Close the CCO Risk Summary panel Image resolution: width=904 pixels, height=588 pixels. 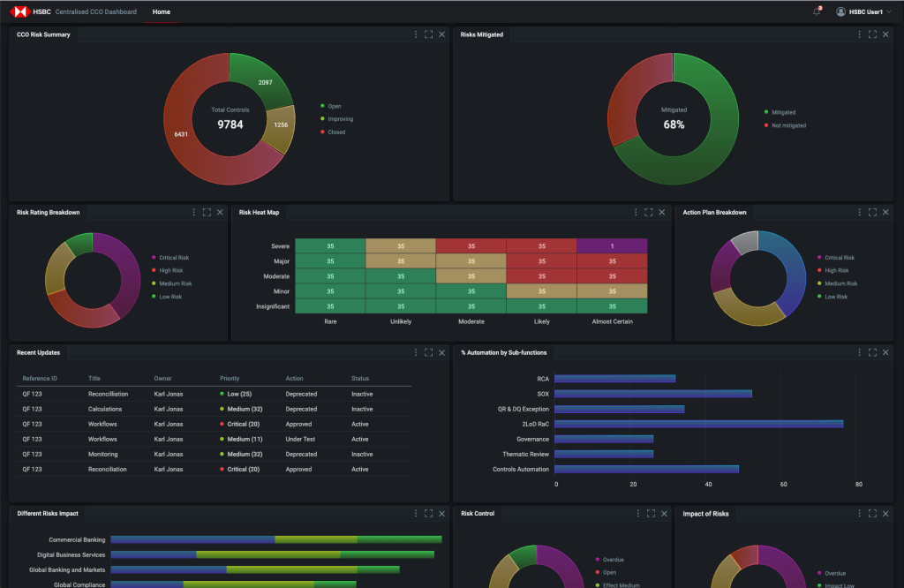pyautogui.click(x=441, y=34)
